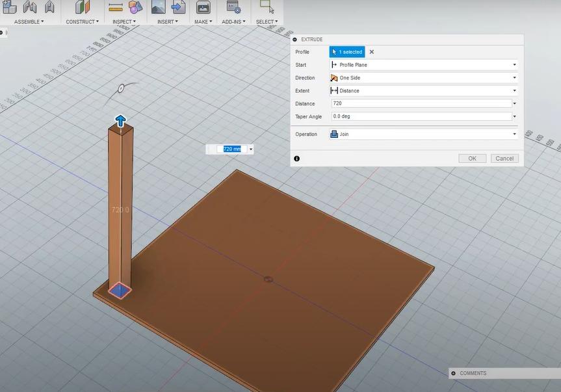
Task: Click the floating 720 mm input in viewport
Action: [232, 149]
